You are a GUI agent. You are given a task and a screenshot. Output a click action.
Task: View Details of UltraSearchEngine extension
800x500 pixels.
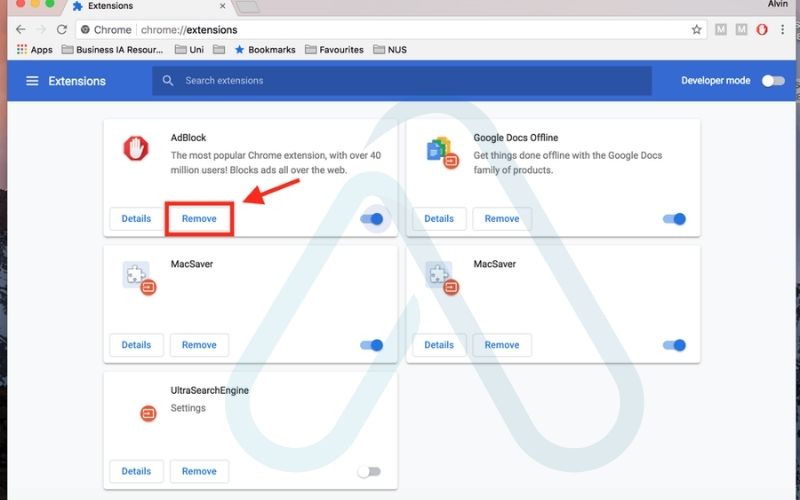[x=136, y=471]
